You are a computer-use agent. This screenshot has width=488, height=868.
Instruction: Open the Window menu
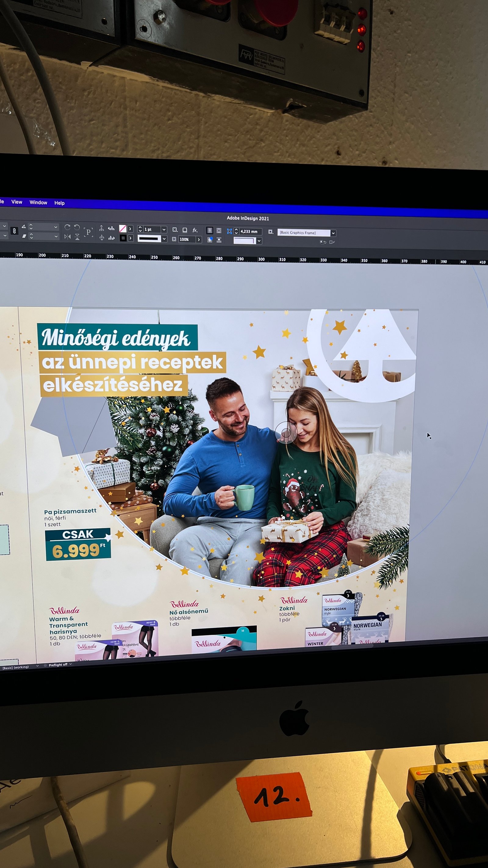click(x=38, y=202)
